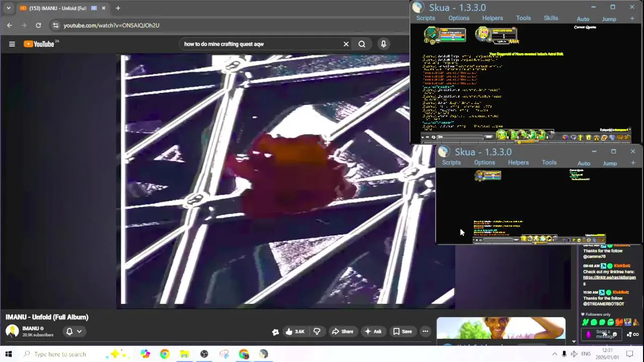The width and height of the screenshot is (644, 362).
Task: Open Chrome's tab search dropdown
Action: point(8,8)
